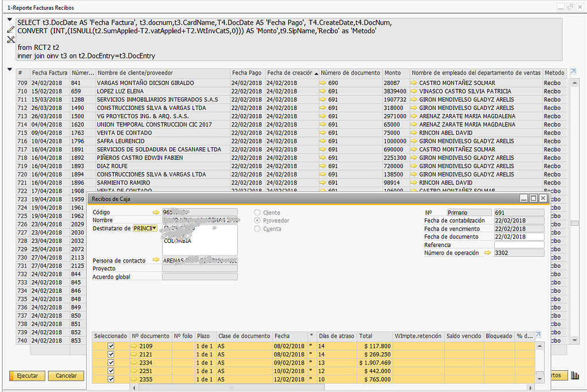Viewport: 587px width, 392px height.
Task: Click the Ejecutar button
Action: tap(26, 375)
